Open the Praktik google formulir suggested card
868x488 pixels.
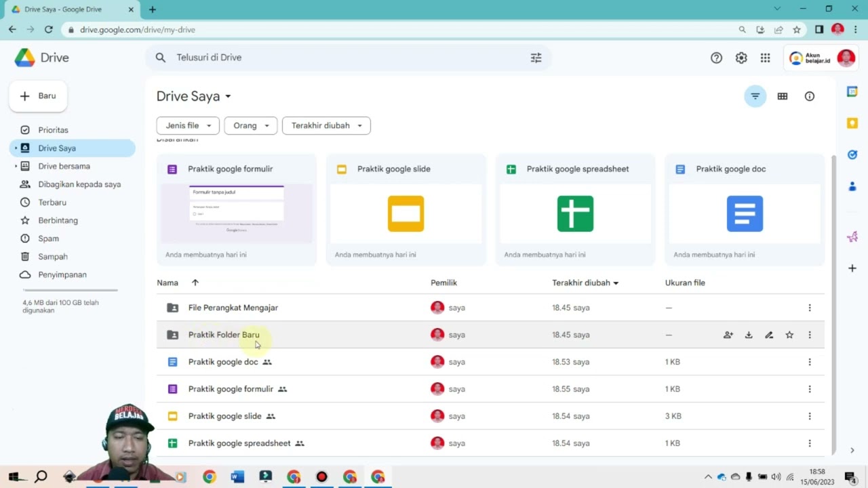237,210
